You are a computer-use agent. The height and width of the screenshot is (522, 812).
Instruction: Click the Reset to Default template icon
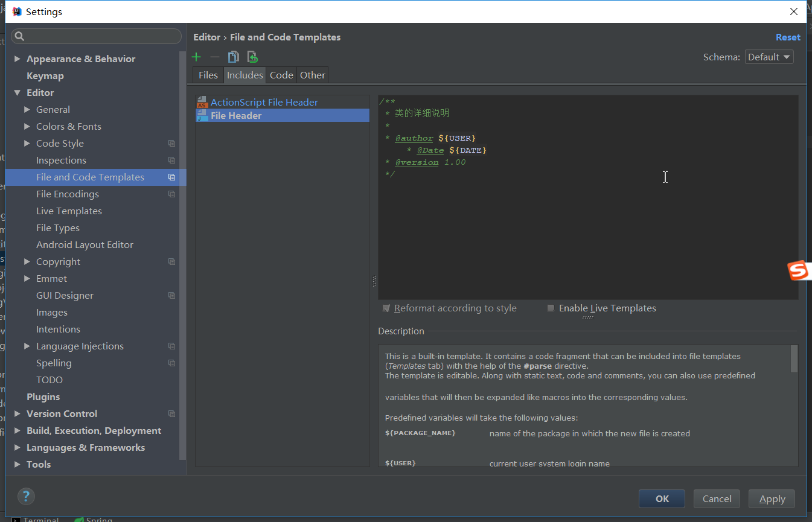(252, 57)
